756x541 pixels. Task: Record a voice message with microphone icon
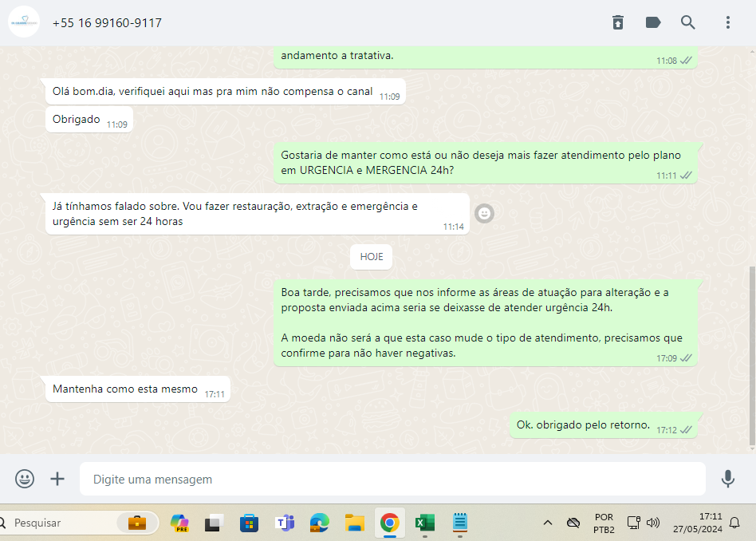coord(727,479)
